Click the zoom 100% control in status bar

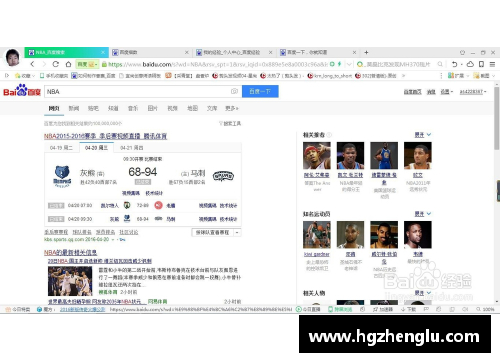coord(485,309)
